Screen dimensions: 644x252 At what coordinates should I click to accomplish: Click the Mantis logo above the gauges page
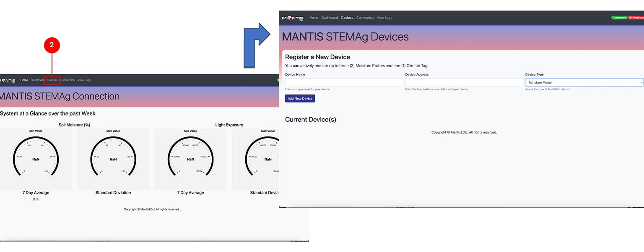(8, 80)
